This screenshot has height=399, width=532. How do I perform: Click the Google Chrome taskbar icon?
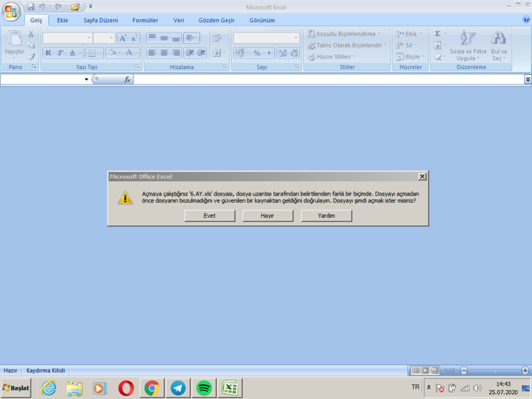pyautogui.click(x=152, y=388)
